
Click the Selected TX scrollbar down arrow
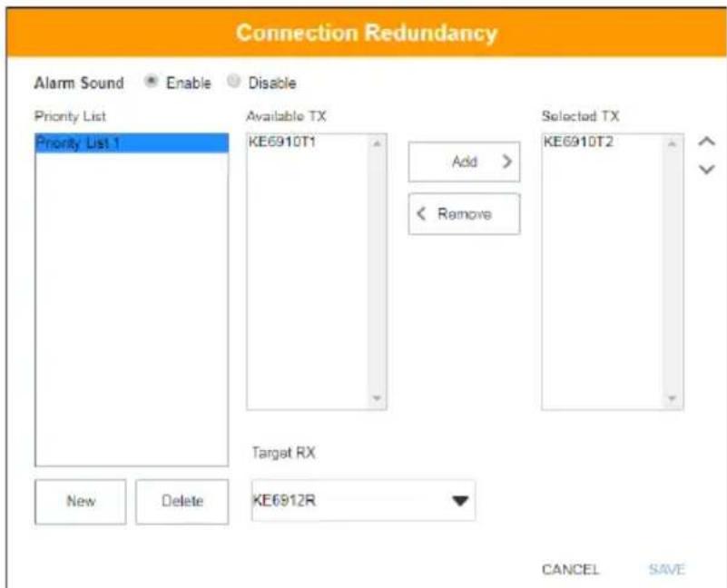[x=672, y=397]
